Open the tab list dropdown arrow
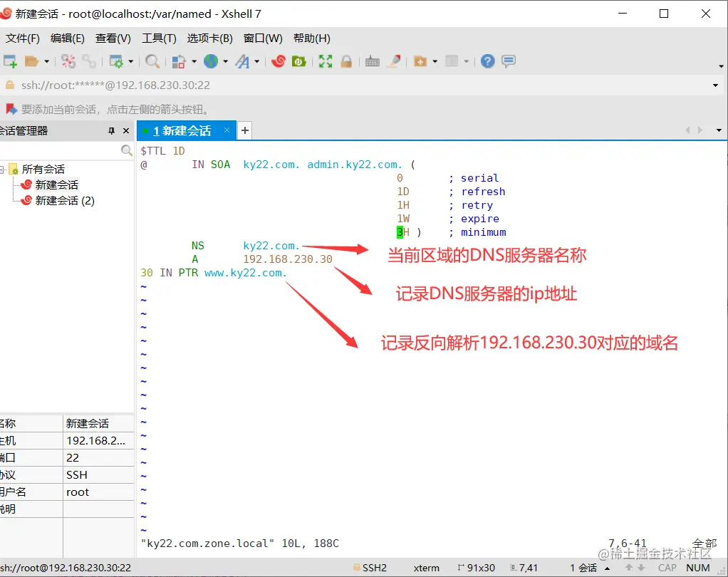 pyautogui.click(x=719, y=130)
